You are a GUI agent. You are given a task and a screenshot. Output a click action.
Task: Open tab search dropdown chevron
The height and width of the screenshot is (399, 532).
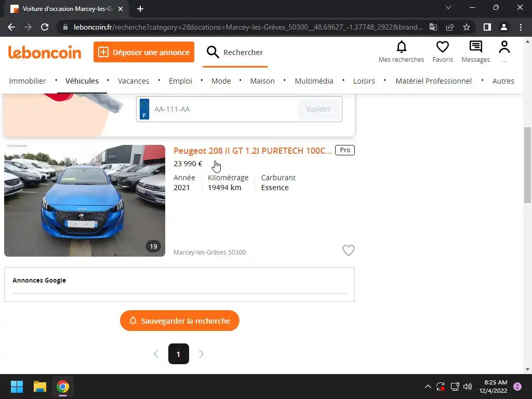448,7
